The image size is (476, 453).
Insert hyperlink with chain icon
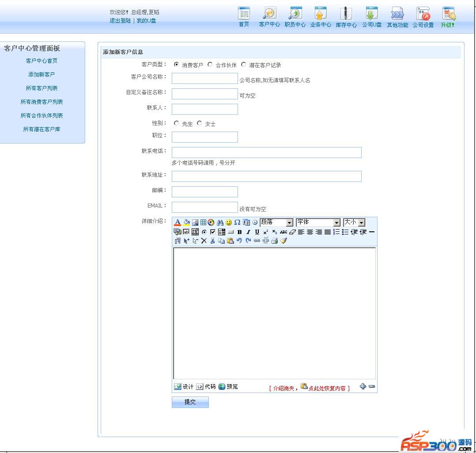point(257,241)
